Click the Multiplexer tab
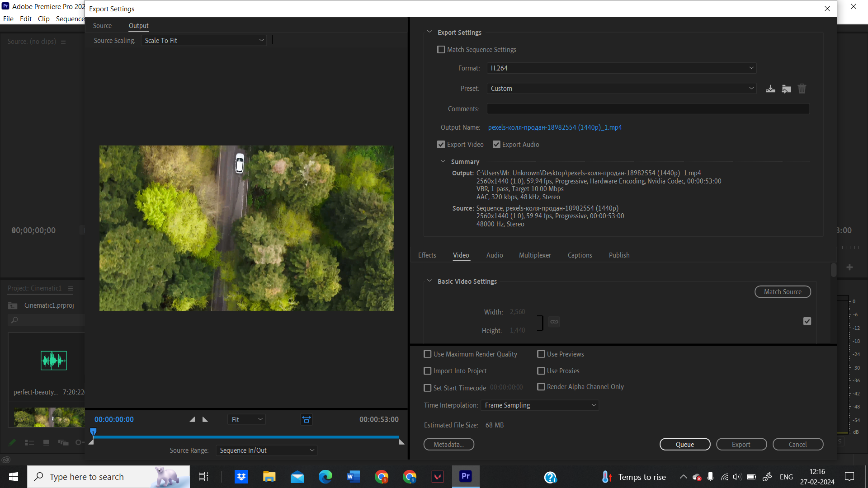 [x=535, y=255]
